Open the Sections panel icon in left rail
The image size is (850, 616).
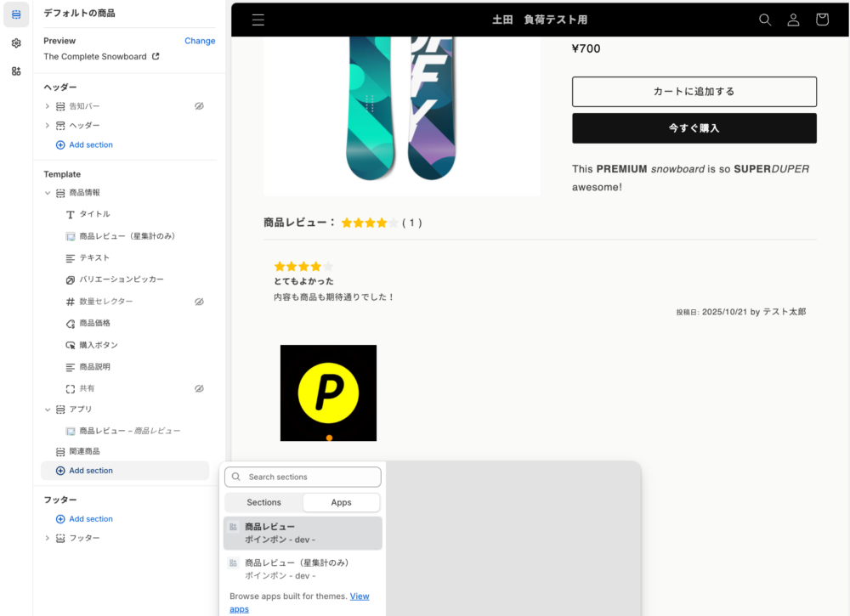coord(16,14)
